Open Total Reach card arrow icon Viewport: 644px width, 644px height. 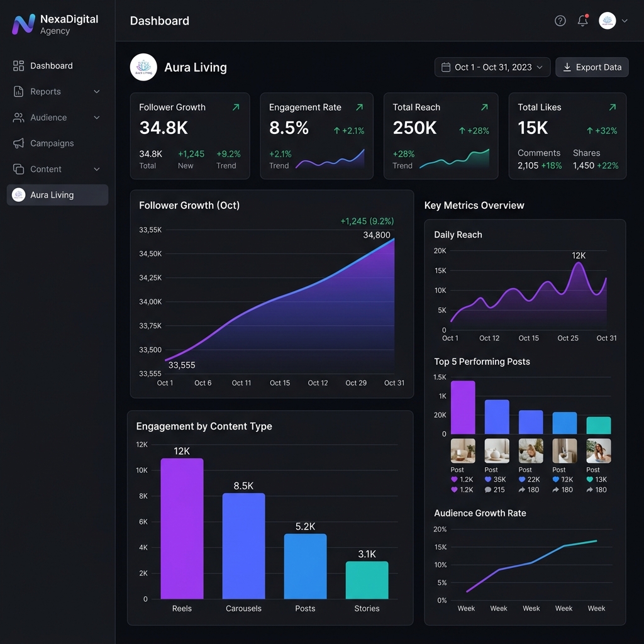(x=485, y=107)
